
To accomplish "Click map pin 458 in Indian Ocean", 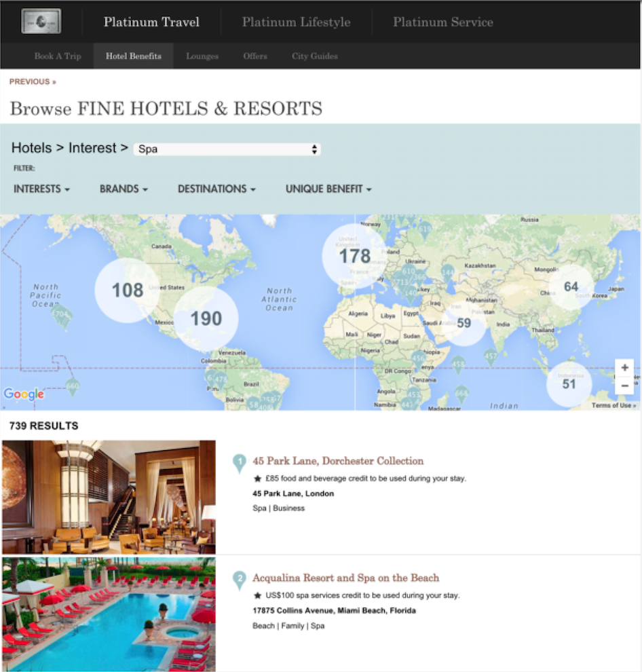I will tap(458, 366).
